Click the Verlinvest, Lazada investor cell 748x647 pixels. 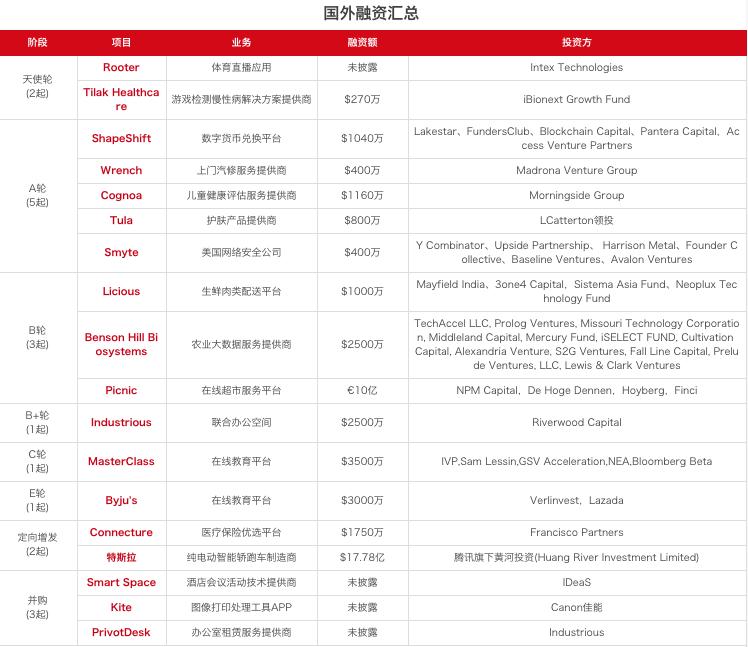(x=576, y=501)
